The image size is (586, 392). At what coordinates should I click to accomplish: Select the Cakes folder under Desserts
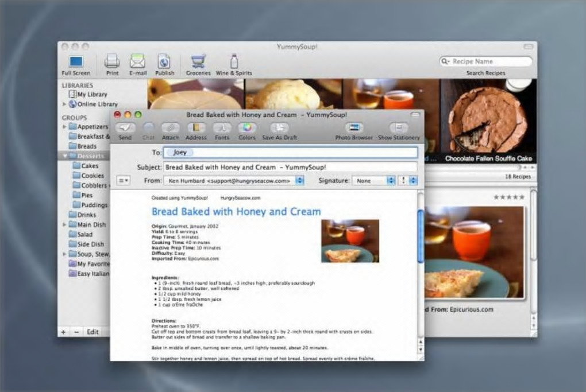(86, 166)
